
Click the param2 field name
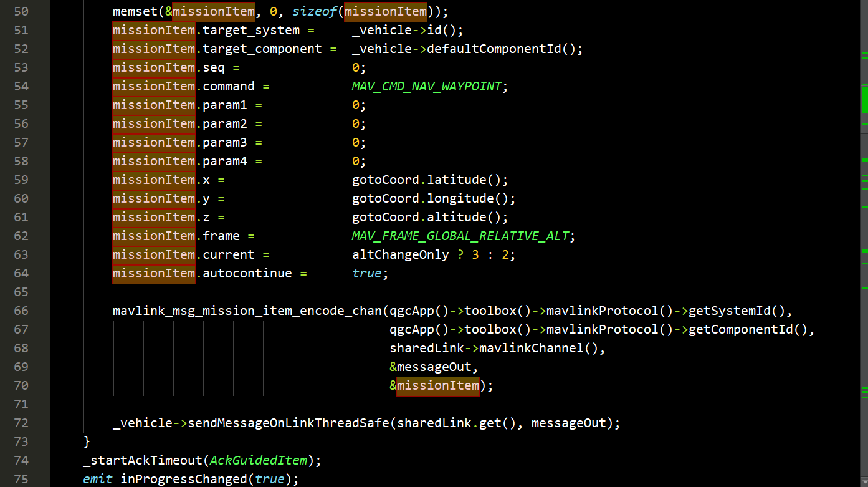[x=225, y=123]
